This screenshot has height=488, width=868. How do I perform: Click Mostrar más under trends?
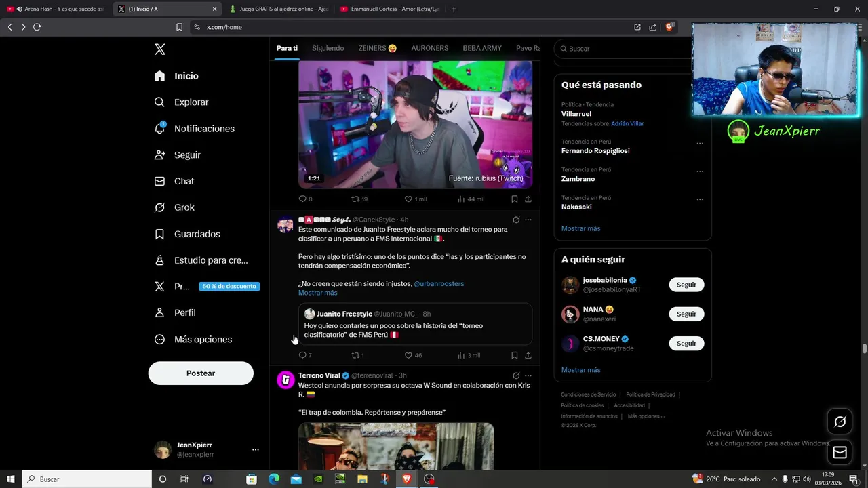coord(580,228)
